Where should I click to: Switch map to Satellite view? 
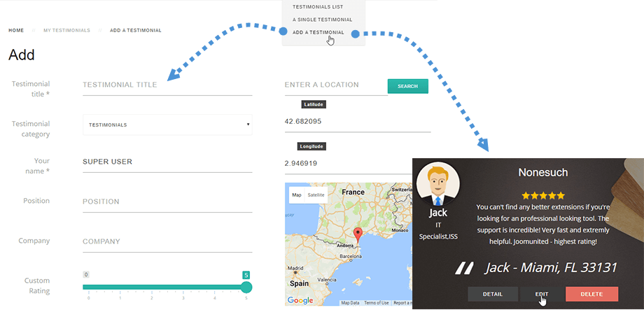316,195
